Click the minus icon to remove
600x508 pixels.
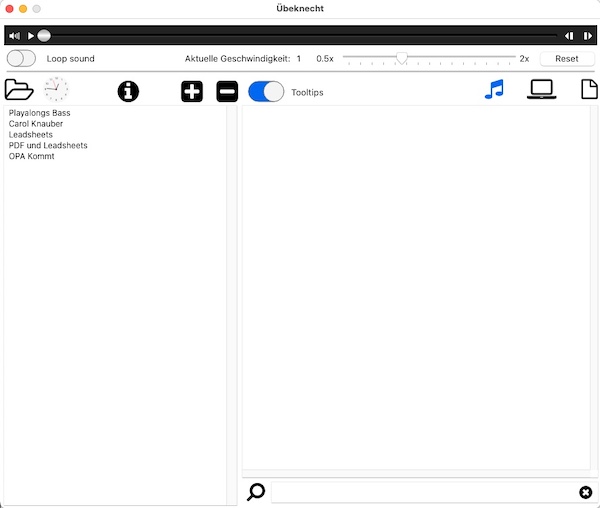pyautogui.click(x=227, y=92)
